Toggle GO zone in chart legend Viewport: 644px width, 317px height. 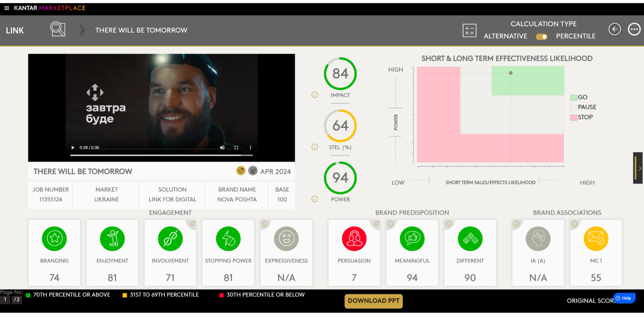pyautogui.click(x=574, y=98)
